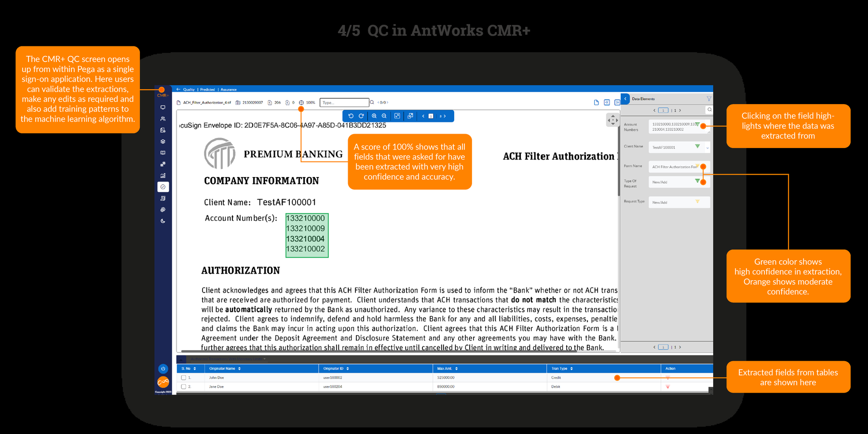
Task: Click Predicted in the top breadcrumb
Action: click(208, 89)
